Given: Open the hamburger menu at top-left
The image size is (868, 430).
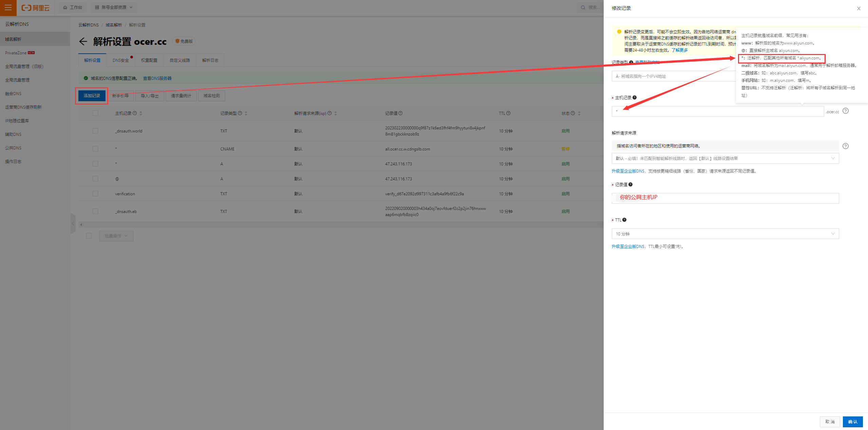Looking at the screenshot, I should point(8,7).
